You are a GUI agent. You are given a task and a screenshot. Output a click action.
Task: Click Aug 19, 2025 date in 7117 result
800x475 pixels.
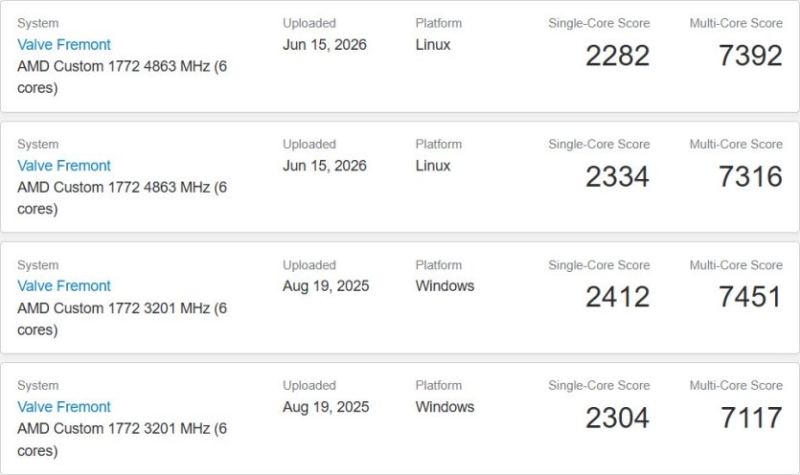326,407
